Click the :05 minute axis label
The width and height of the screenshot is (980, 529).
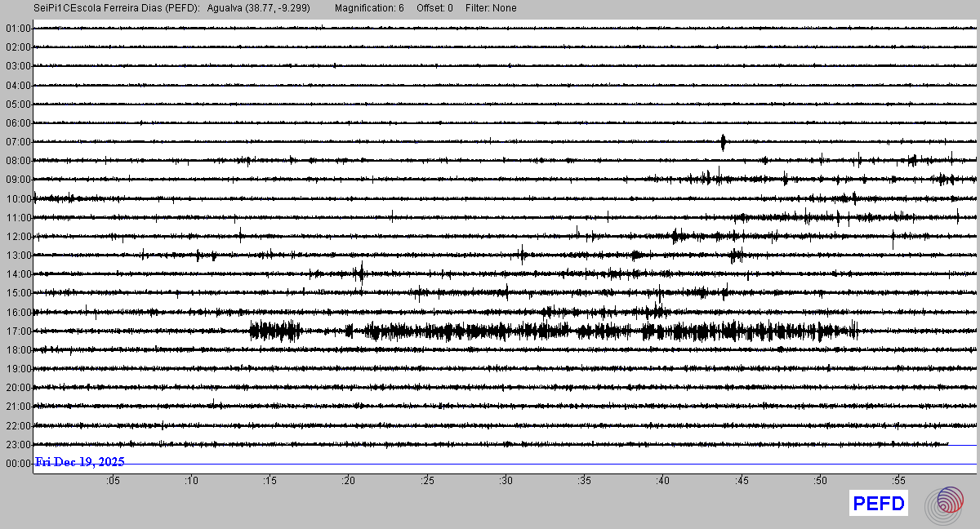point(113,481)
